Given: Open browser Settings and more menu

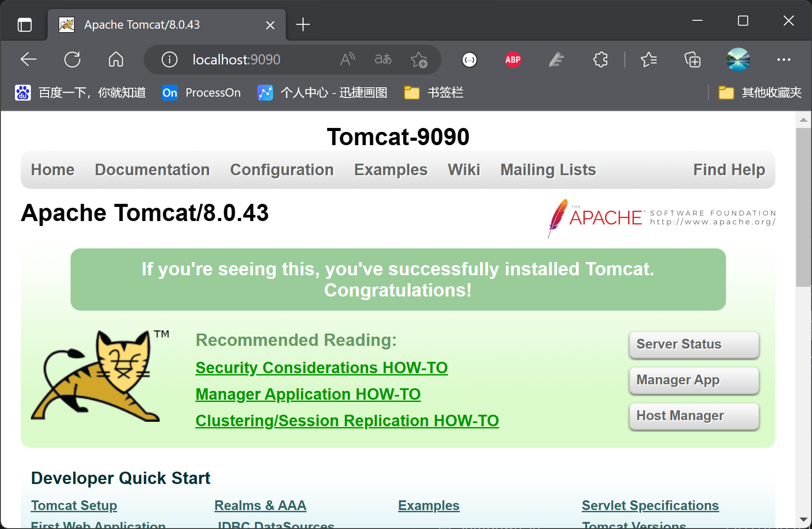Looking at the screenshot, I should click(783, 60).
